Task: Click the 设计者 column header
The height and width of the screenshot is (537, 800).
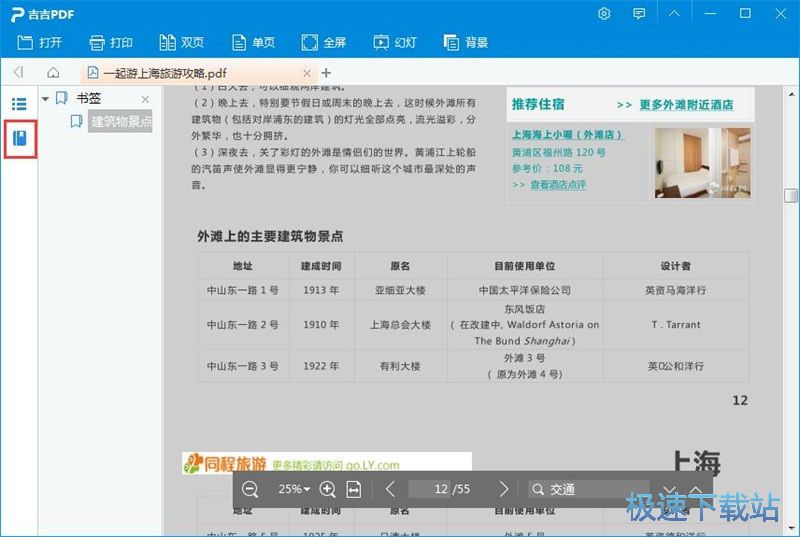Action: (676, 266)
